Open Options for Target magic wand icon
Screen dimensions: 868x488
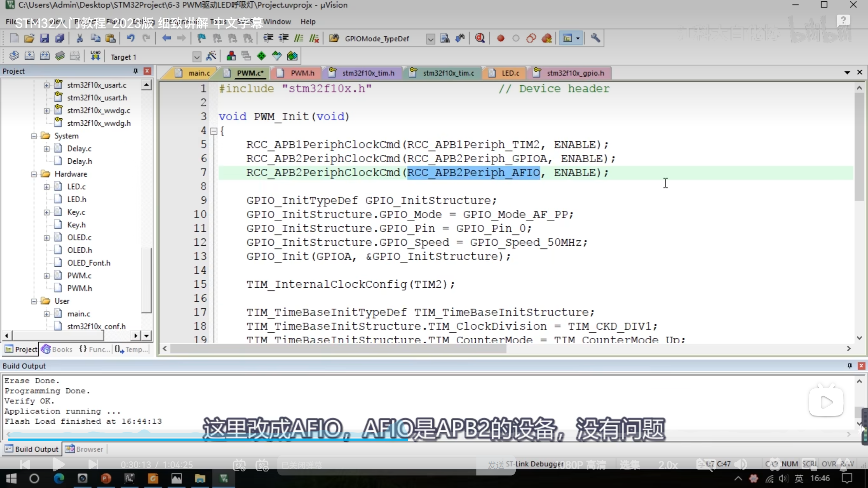tap(211, 56)
